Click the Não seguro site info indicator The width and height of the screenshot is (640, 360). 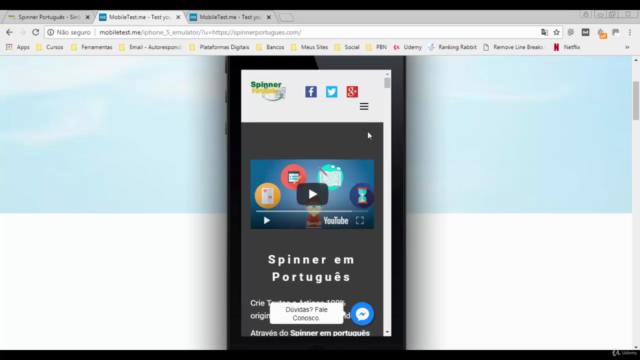pos(69,32)
